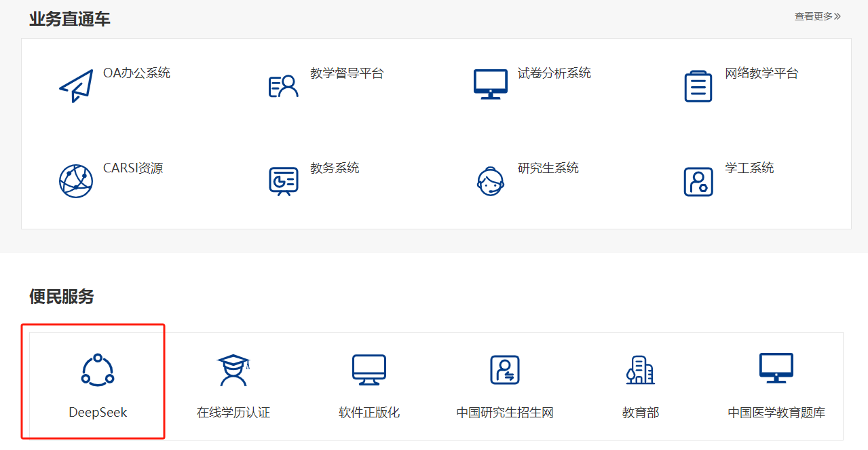Open the DeepSeek label

pos(98,413)
